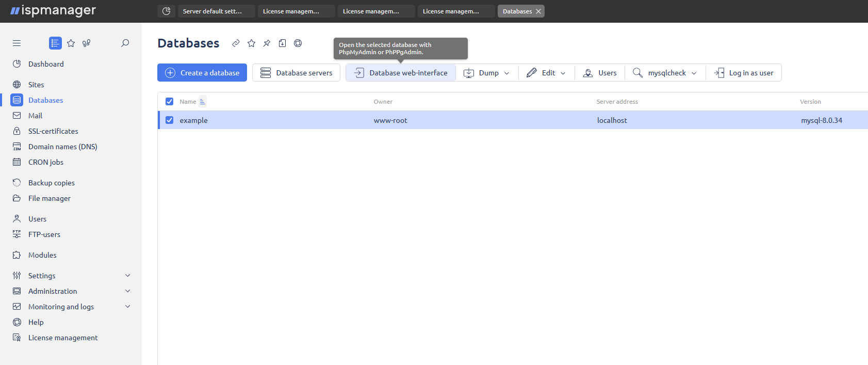Image resolution: width=868 pixels, height=365 pixels.
Task: Show favorites via sidebar star icon
Action: [71, 43]
